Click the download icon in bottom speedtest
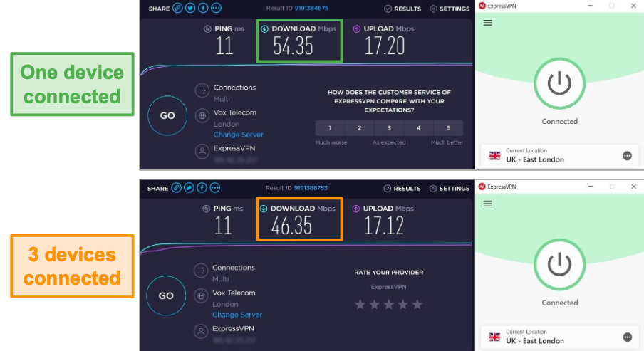Image resolution: width=644 pixels, height=351 pixels. point(264,209)
